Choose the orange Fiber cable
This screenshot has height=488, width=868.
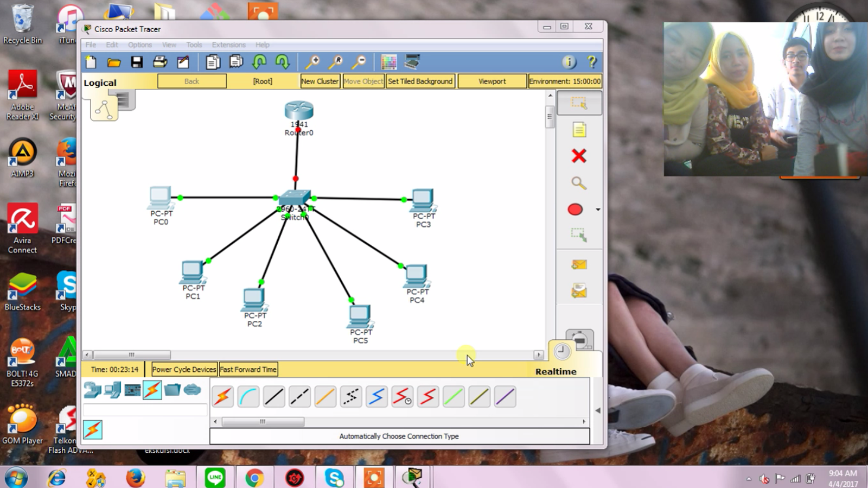coord(325,397)
